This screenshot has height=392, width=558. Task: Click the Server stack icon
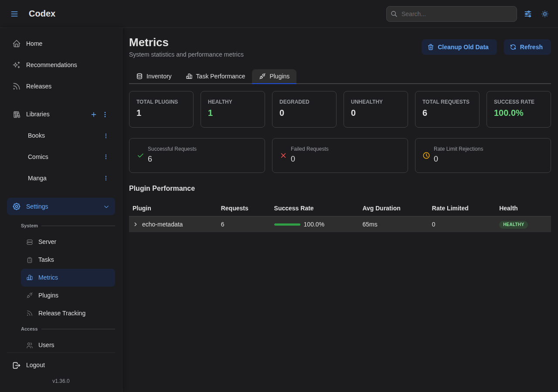pos(30,242)
